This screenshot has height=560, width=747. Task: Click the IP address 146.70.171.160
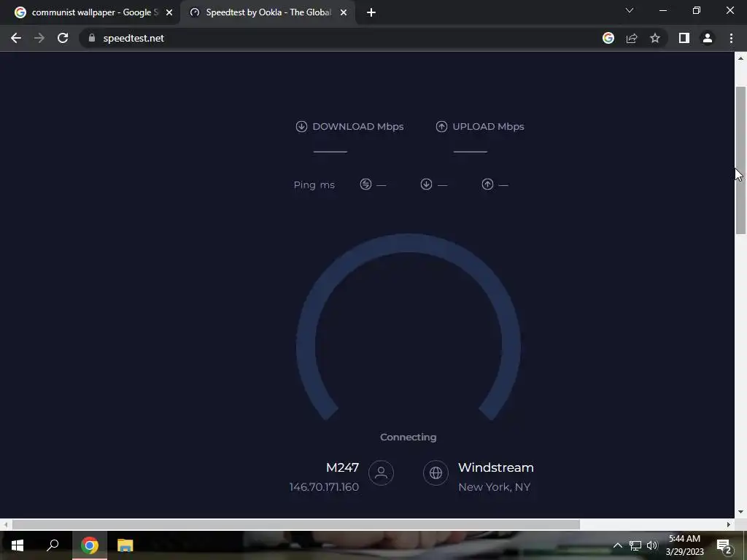(x=324, y=487)
